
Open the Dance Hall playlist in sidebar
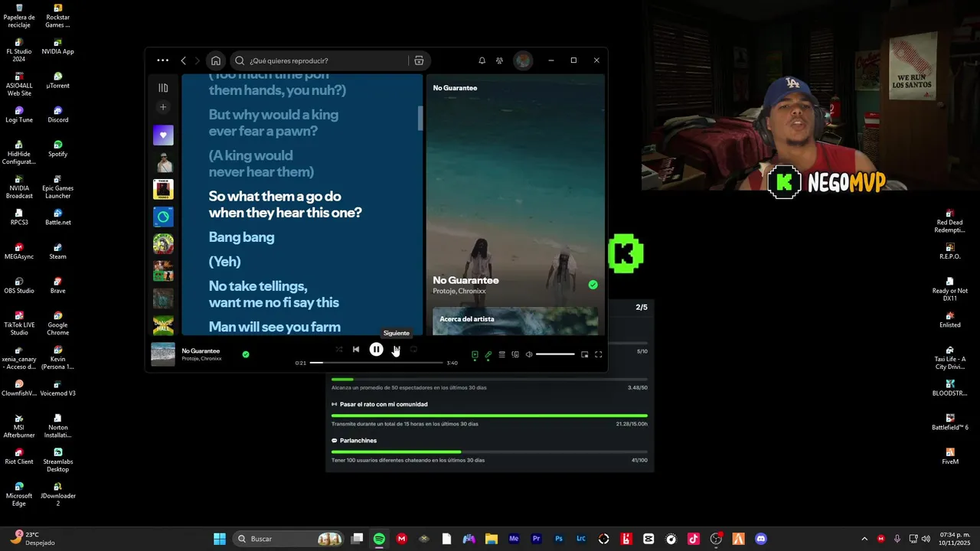tap(163, 326)
